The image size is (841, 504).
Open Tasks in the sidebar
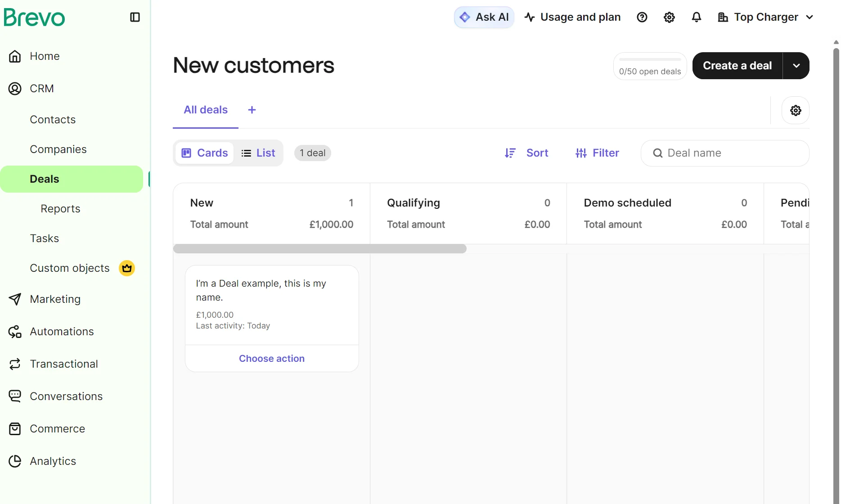click(x=44, y=238)
